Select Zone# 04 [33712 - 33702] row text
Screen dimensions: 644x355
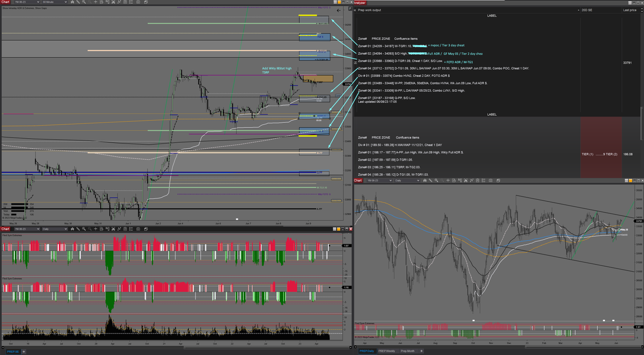point(443,68)
